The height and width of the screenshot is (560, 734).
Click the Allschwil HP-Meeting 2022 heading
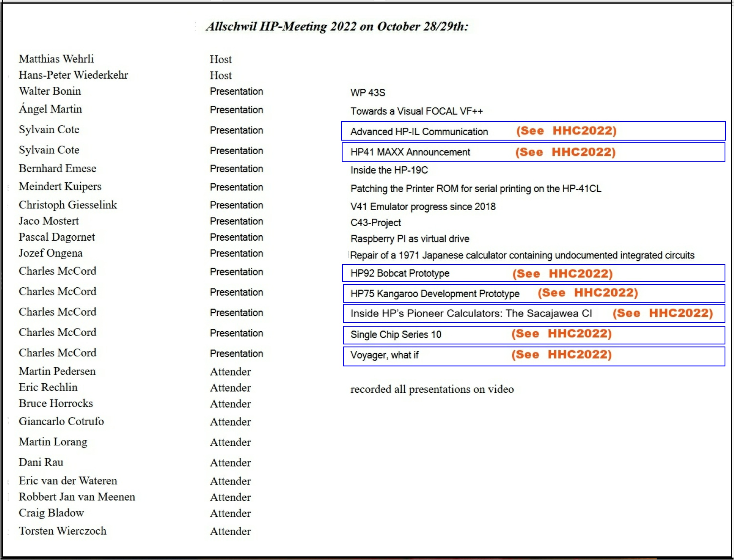[x=337, y=26]
